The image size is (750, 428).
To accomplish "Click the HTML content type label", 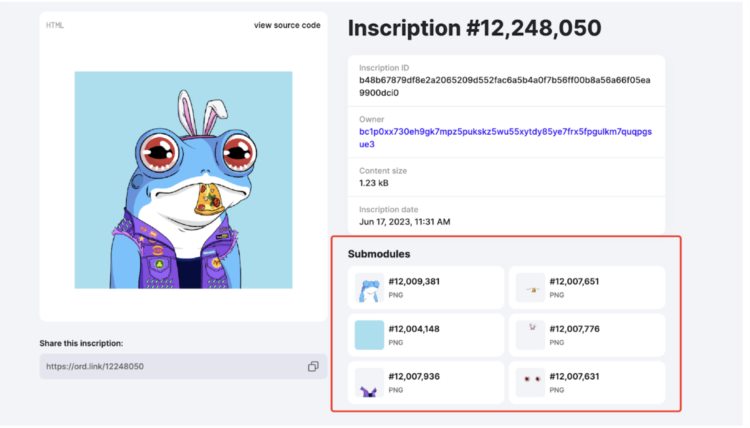I will 55,25.
